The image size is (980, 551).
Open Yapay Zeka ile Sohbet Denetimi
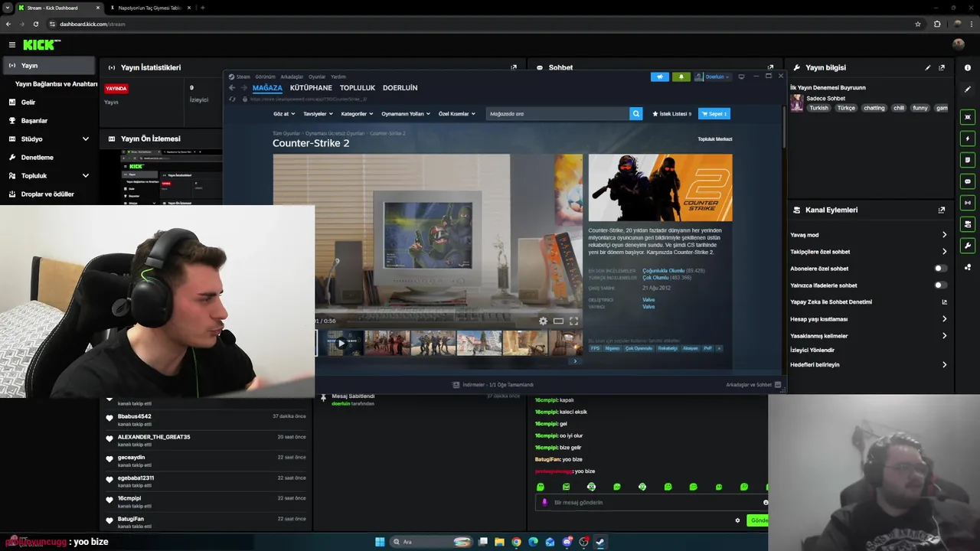pyautogui.click(x=868, y=302)
